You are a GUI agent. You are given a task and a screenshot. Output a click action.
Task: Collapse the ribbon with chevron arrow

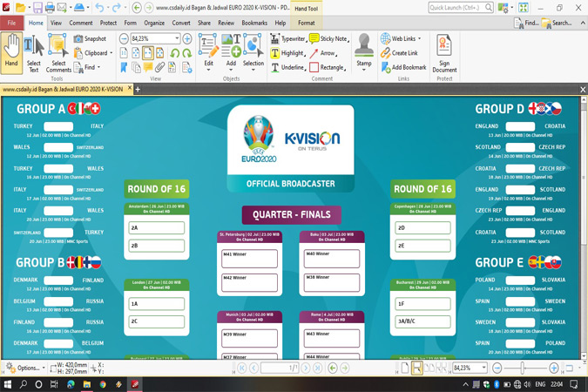click(x=583, y=23)
